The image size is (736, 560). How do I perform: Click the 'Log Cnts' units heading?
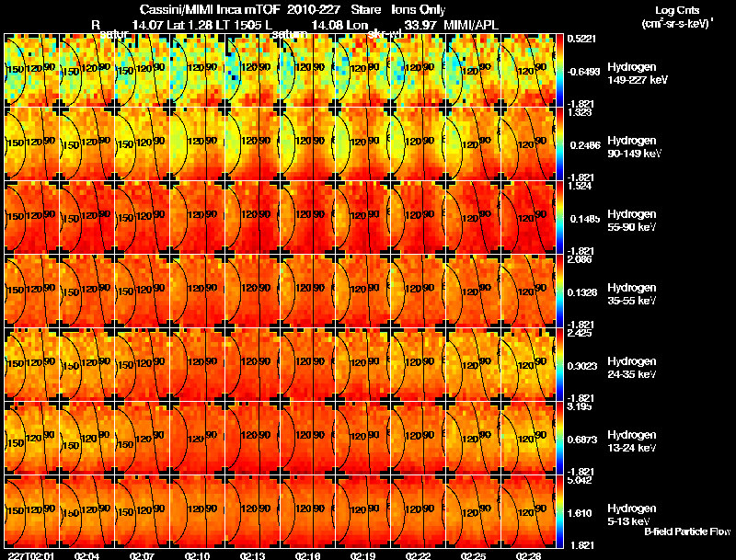677,10
